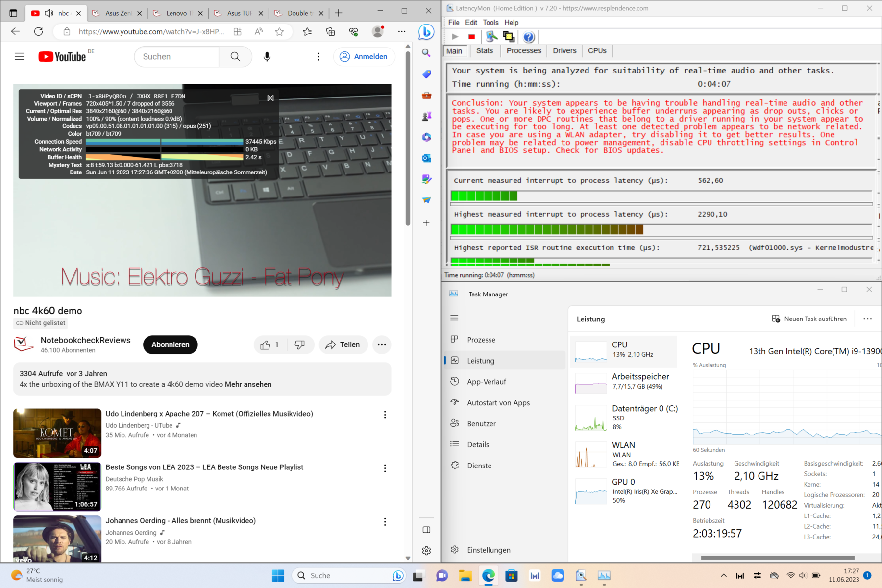This screenshot has height=588, width=882.
Task: Open App-Verlauf page in Task Manager
Action: 505,382
